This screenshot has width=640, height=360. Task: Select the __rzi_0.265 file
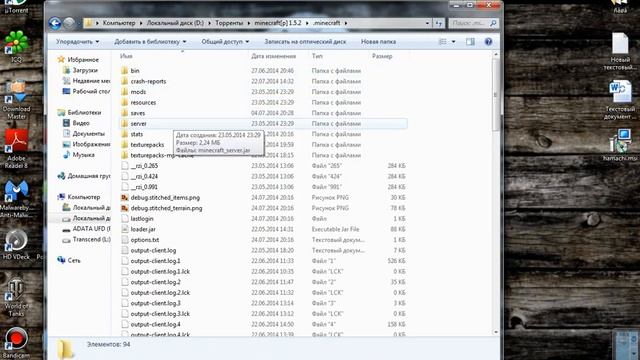144,166
